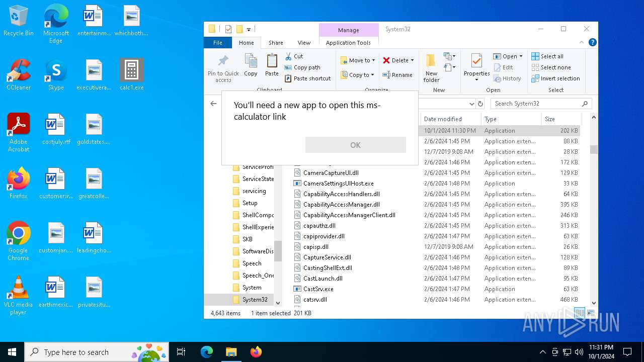
Task: Select the VLC media player icon
Action: click(x=18, y=296)
